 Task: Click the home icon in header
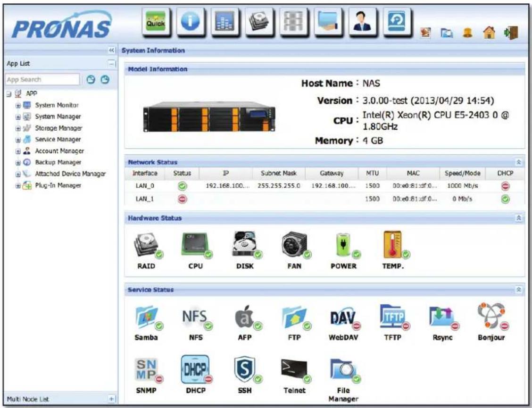pyautogui.click(x=489, y=33)
